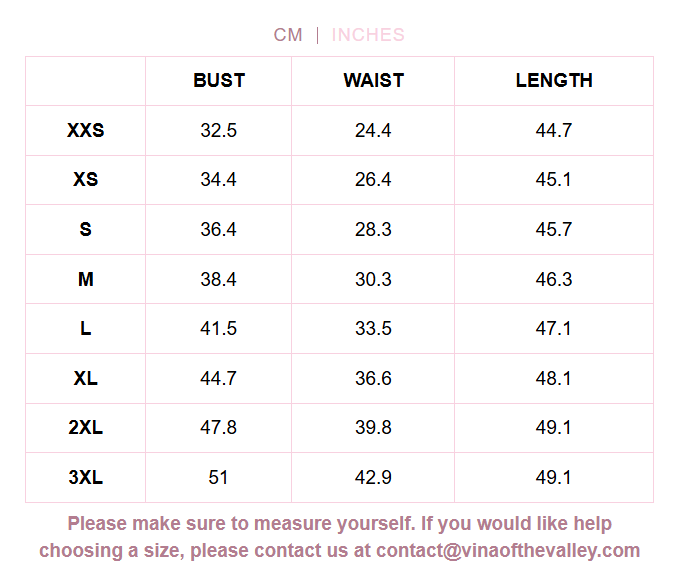Click the 3XL bust value 51
Screen dimensions: 676x576
click(219, 477)
